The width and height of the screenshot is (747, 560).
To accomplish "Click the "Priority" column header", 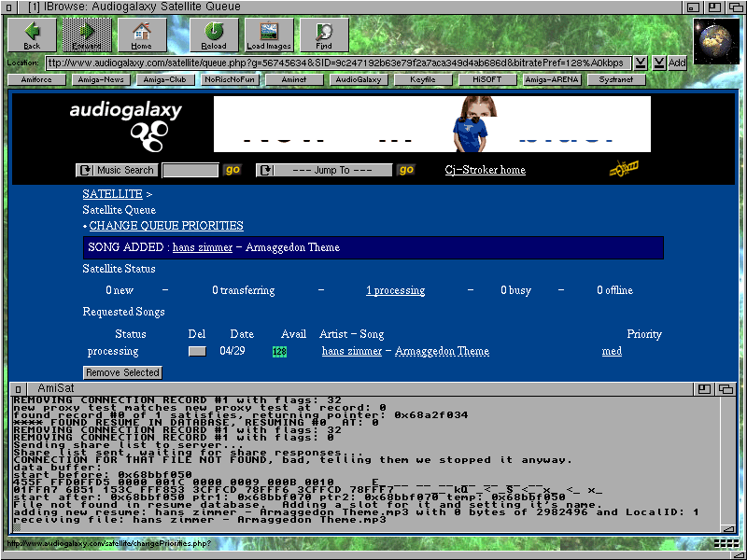I will pos(644,334).
